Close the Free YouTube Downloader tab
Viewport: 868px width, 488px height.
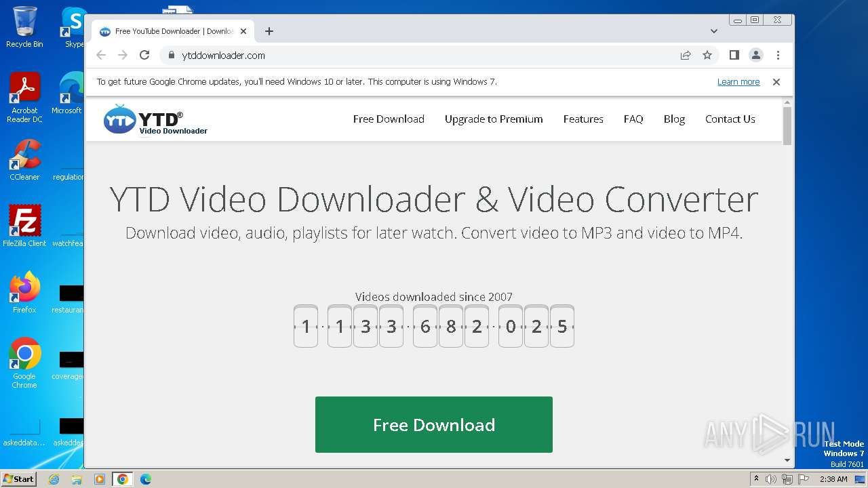tap(243, 31)
